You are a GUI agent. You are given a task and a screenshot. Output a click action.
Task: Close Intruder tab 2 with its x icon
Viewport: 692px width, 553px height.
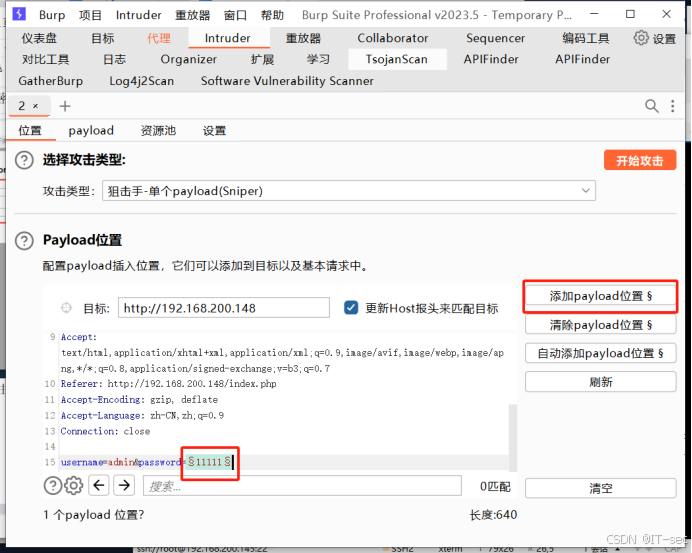click(35, 106)
